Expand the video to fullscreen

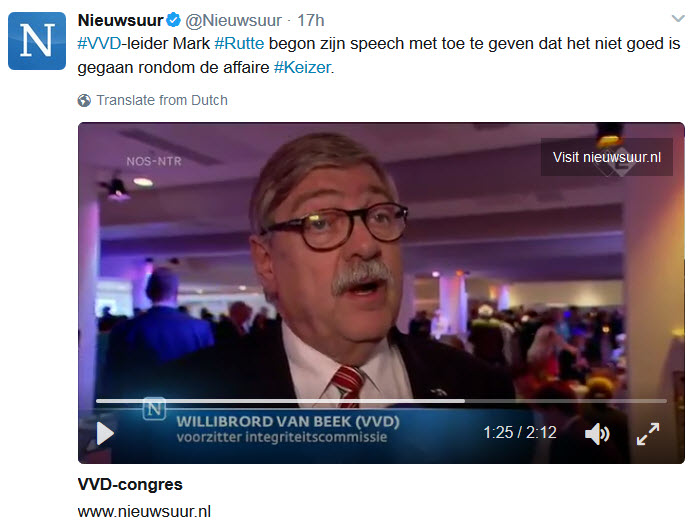click(x=648, y=434)
